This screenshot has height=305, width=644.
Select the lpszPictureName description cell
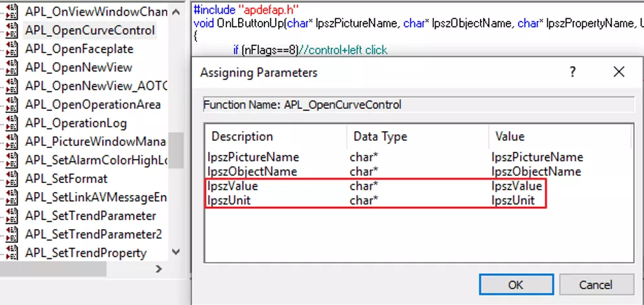254,158
